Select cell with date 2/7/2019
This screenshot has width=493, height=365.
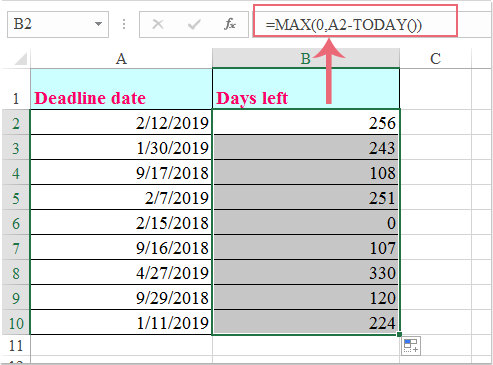click(x=121, y=197)
